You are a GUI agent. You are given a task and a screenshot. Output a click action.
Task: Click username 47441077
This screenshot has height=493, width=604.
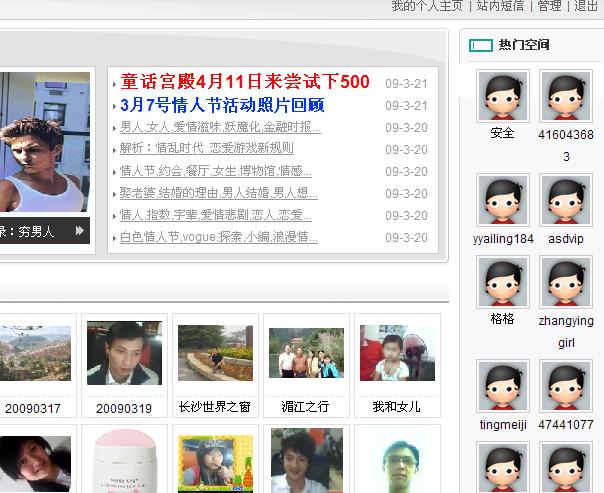566,424
